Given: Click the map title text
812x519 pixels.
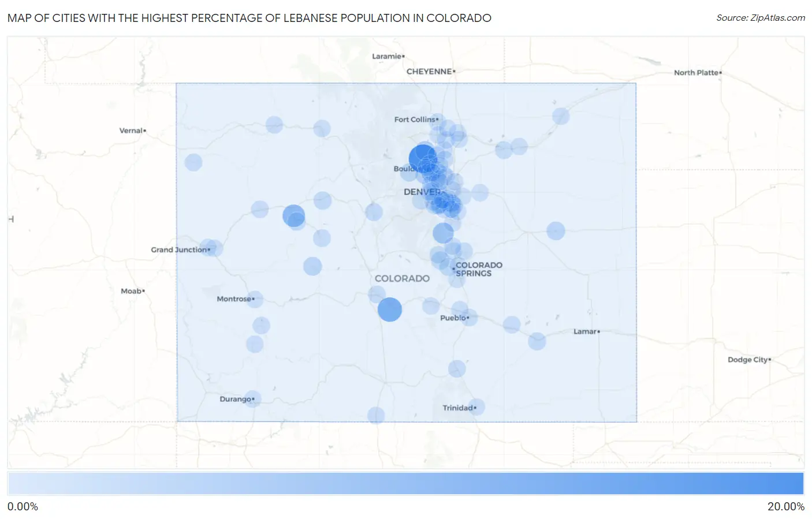Looking at the screenshot, I should (x=249, y=18).
